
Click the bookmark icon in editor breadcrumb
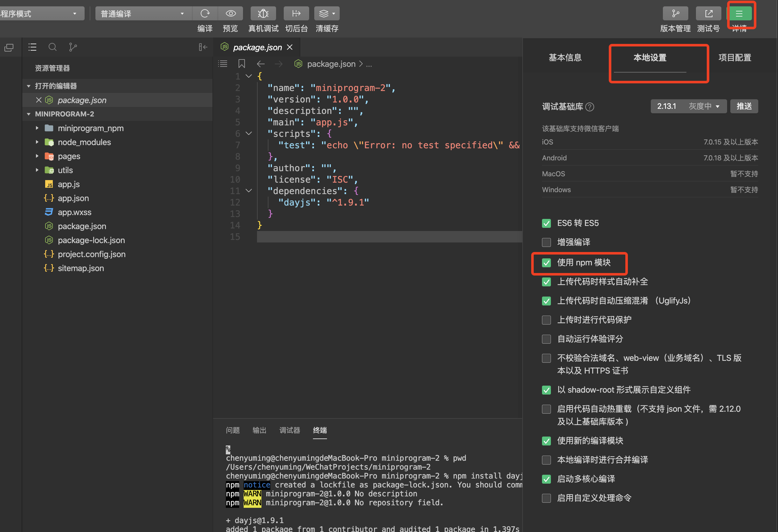pyautogui.click(x=241, y=64)
